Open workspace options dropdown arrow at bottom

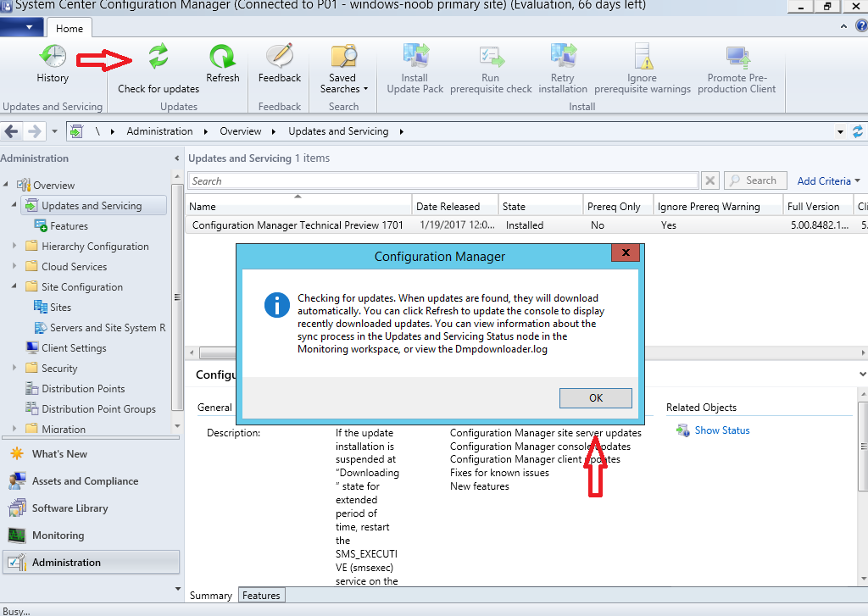click(177, 588)
